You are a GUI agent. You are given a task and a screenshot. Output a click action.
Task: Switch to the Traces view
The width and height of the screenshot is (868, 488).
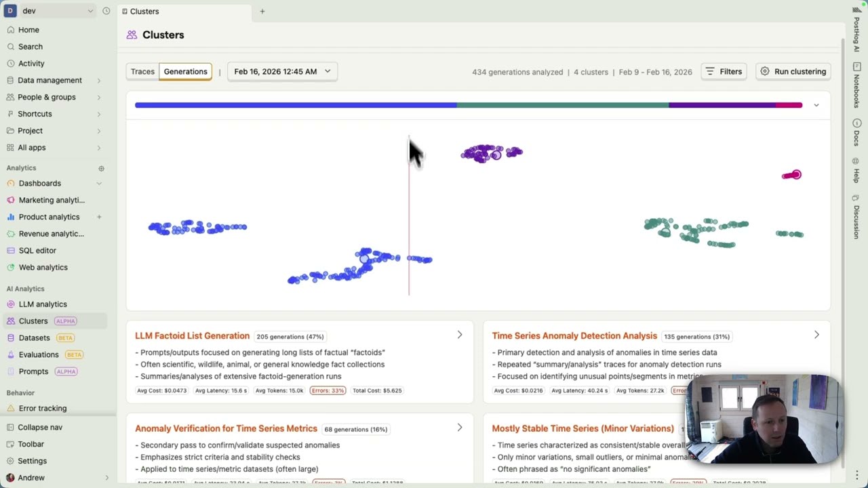point(142,71)
